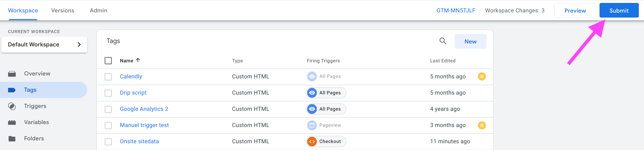Click the search magnifier icon in Tags
The width and height of the screenshot is (644, 150).
(443, 41)
